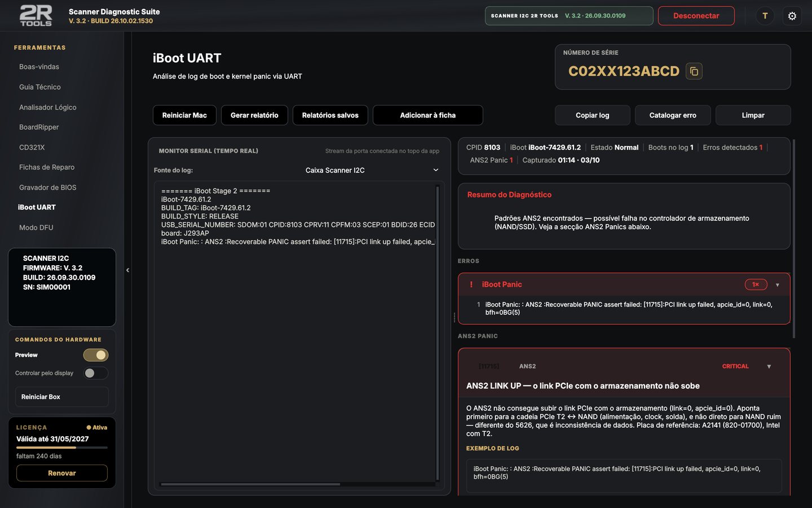The height and width of the screenshot is (508, 812).
Task: Open Relatórios salvos
Action: 330,115
